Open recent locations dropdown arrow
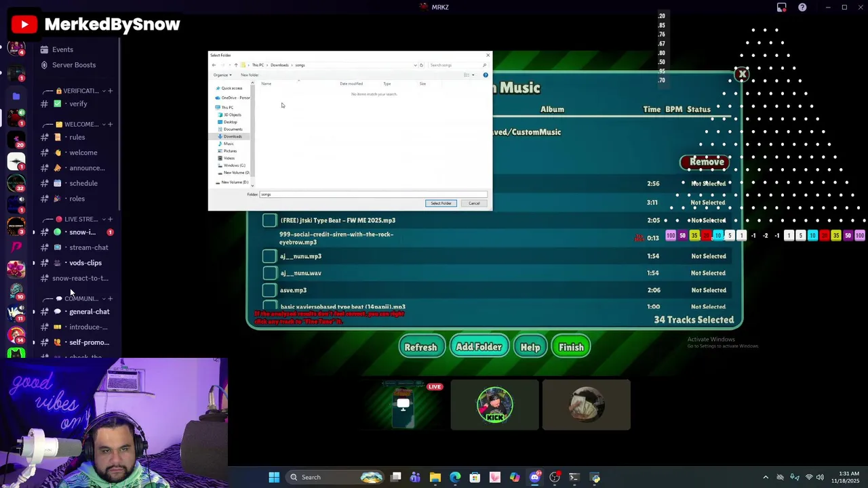Viewport: 868px width, 488px height. tap(229, 65)
